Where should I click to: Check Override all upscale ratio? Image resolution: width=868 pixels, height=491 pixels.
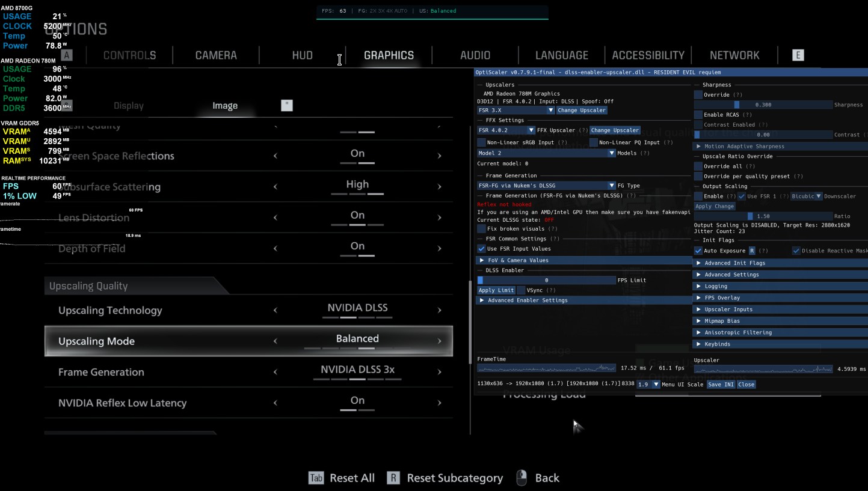coord(698,166)
